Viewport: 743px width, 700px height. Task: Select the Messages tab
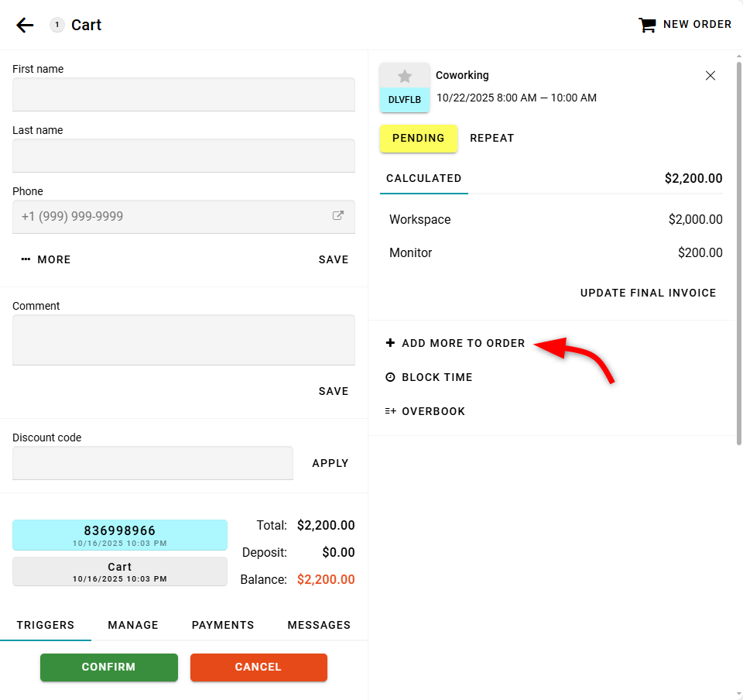pos(319,625)
